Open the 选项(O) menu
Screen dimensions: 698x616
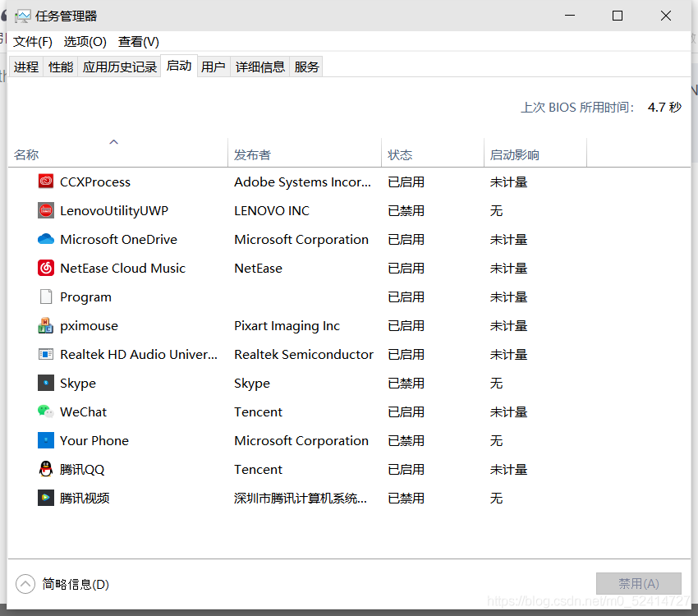coord(85,42)
